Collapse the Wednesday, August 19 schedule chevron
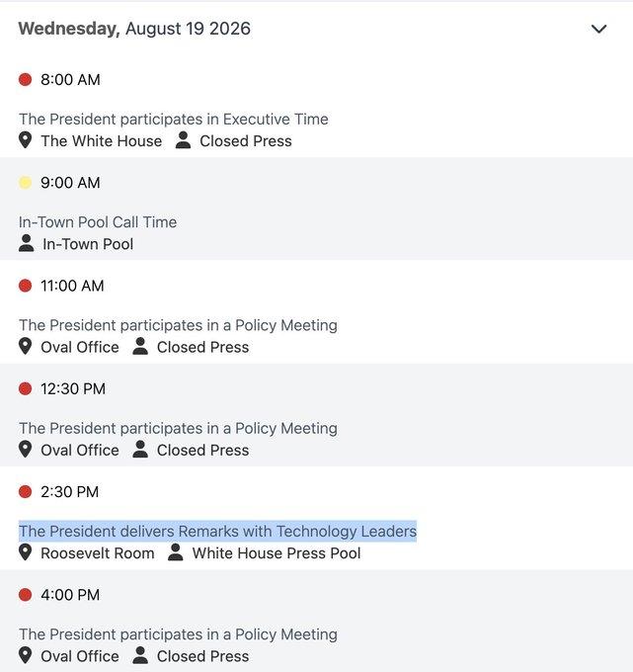 tap(598, 29)
